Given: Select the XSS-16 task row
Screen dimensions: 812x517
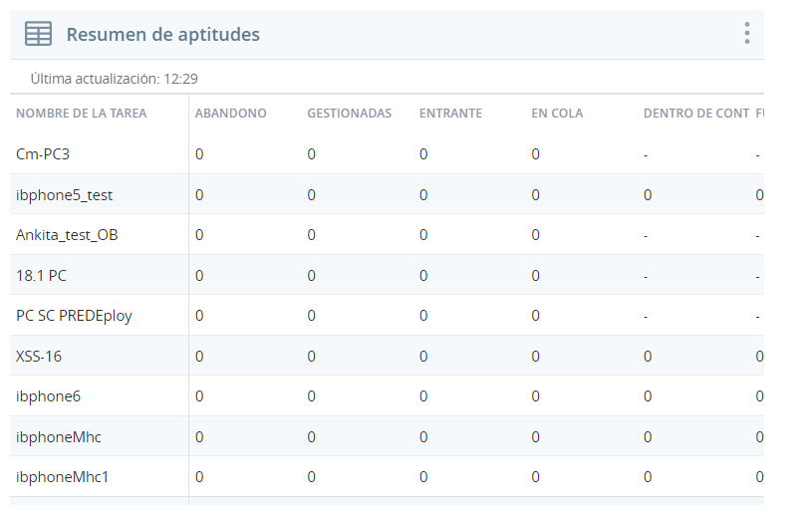Looking at the screenshot, I should tap(387, 356).
